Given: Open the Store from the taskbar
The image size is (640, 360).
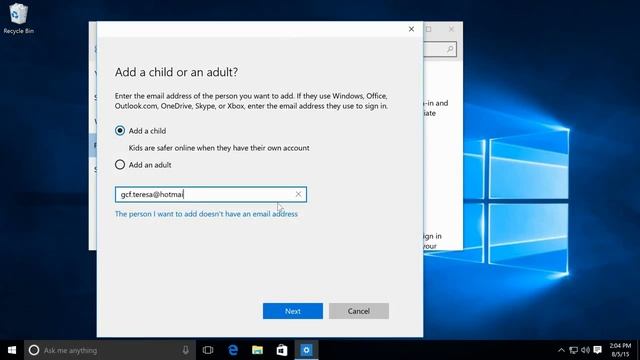Looking at the screenshot, I should pyautogui.click(x=282, y=350).
